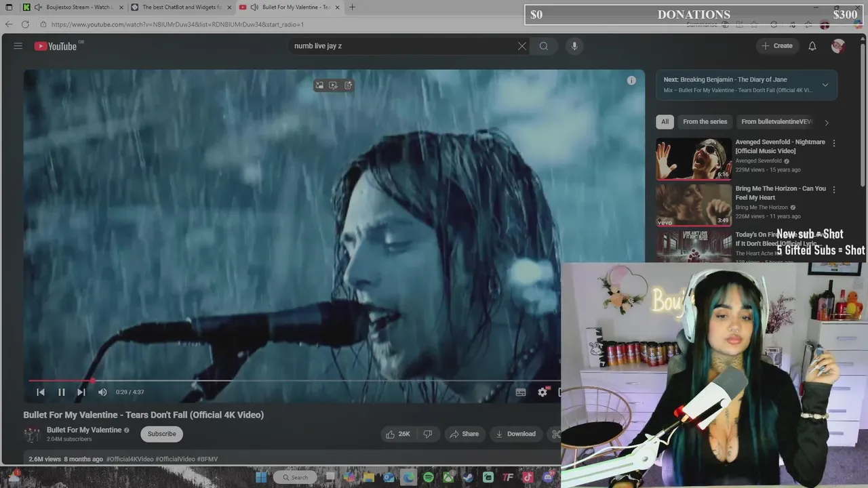Click the Create button

[777, 46]
